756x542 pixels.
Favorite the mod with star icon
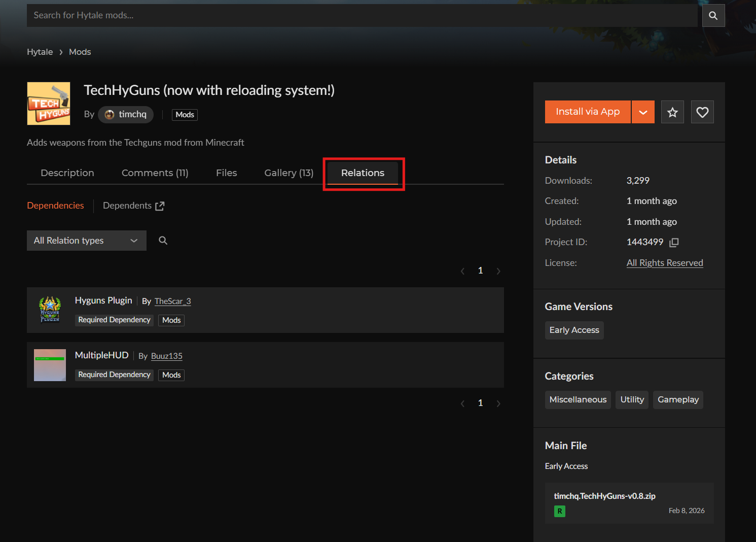pyautogui.click(x=672, y=112)
